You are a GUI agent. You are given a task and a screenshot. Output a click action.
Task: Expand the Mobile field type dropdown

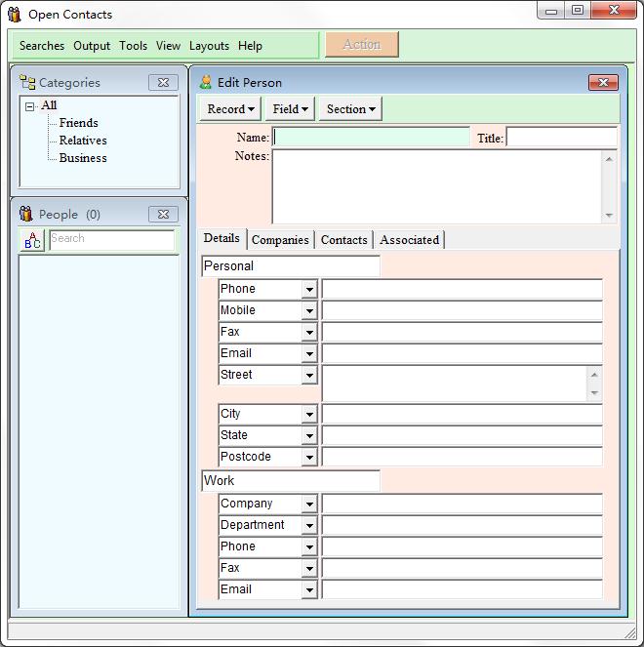(309, 311)
